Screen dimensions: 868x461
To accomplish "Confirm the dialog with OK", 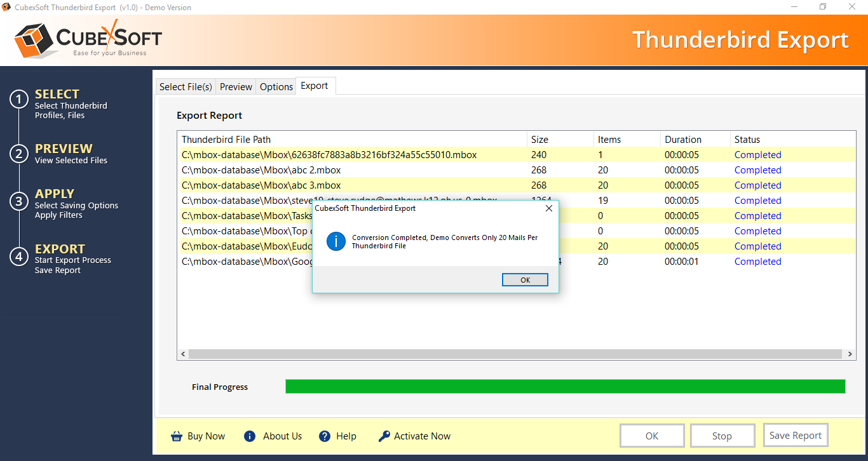I will 525,280.
